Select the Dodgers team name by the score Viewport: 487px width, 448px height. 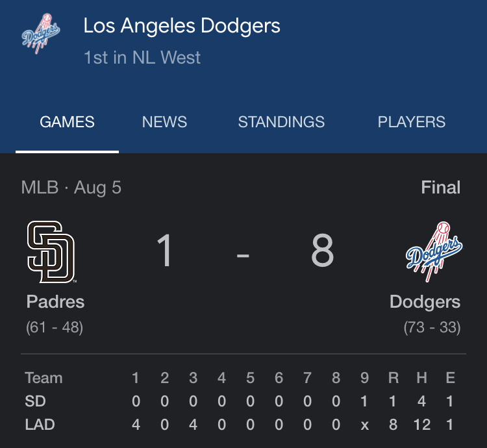click(x=425, y=302)
